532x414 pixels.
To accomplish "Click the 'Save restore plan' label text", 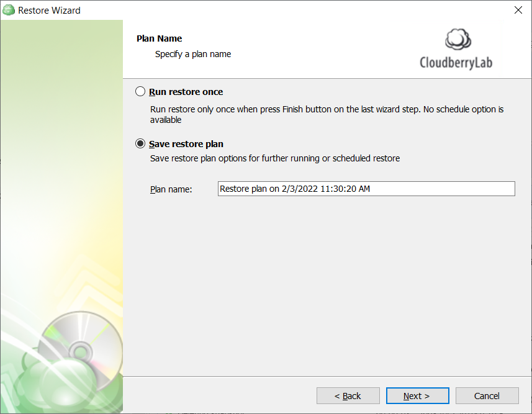I will [186, 144].
